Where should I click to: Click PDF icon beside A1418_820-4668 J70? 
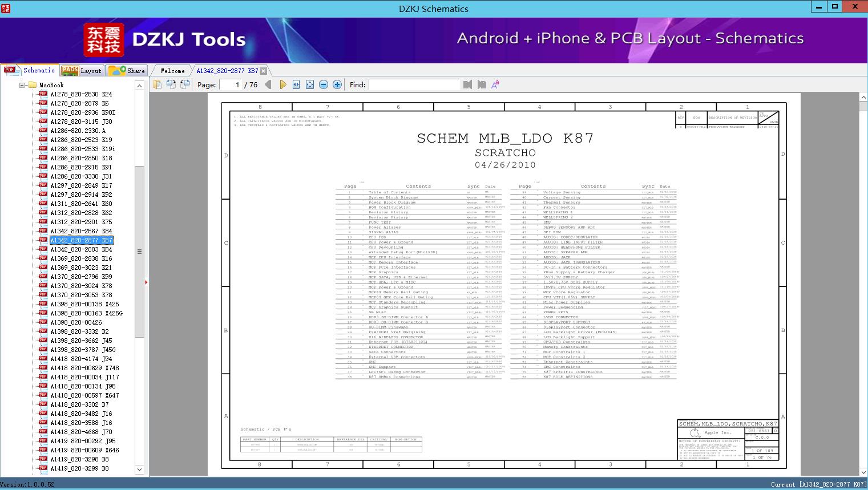click(x=43, y=431)
